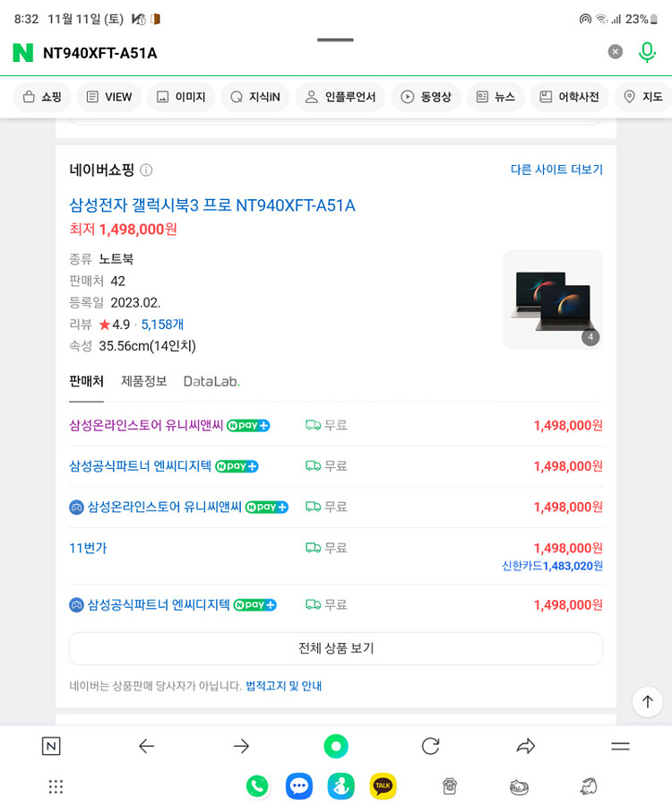Open the 지식iN tab
672x807 pixels.
(x=255, y=97)
